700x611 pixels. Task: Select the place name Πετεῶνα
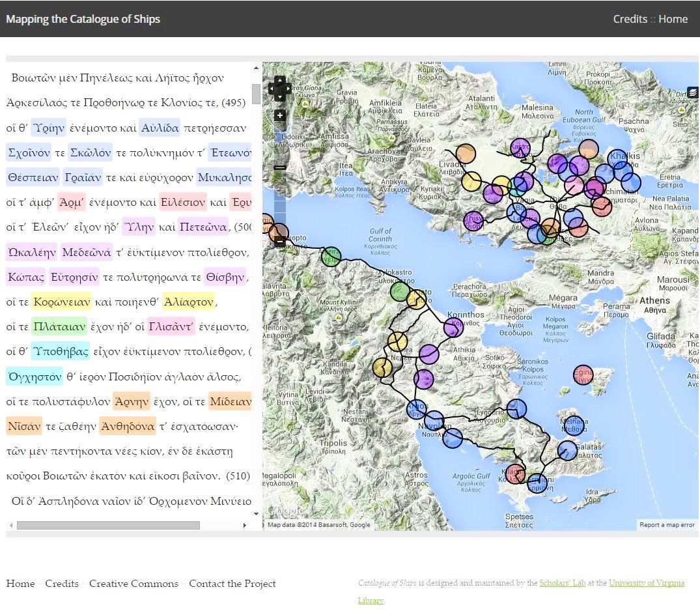pyautogui.click(x=203, y=227)
